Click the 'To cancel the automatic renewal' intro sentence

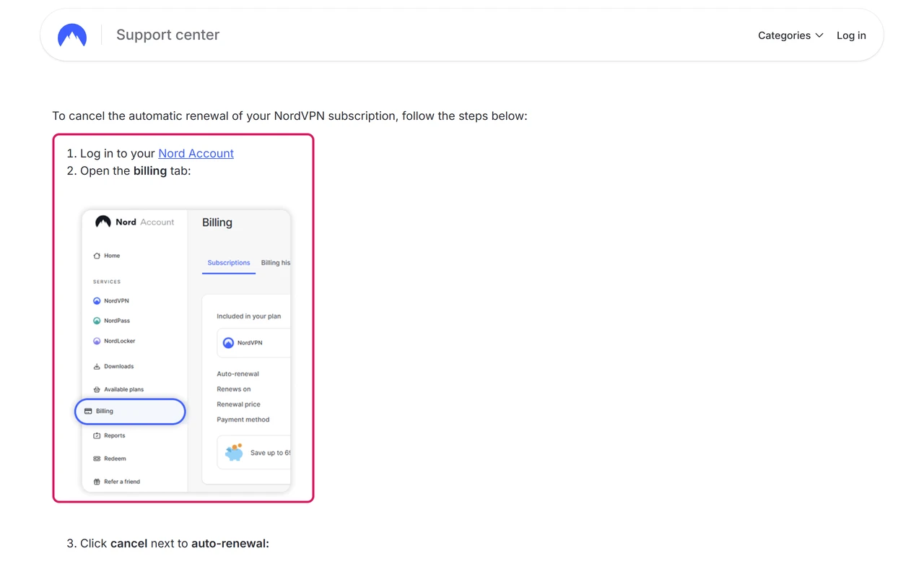tap(289, 116)
